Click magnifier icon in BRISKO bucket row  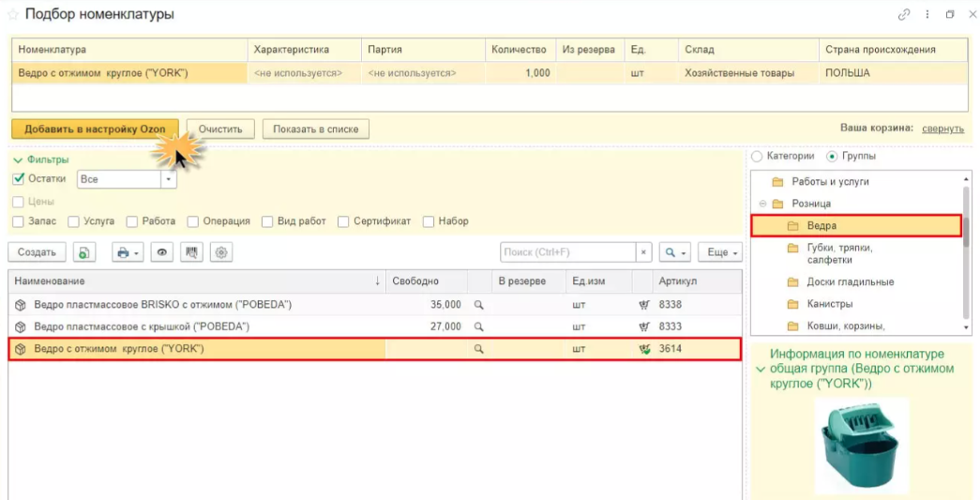479,305
